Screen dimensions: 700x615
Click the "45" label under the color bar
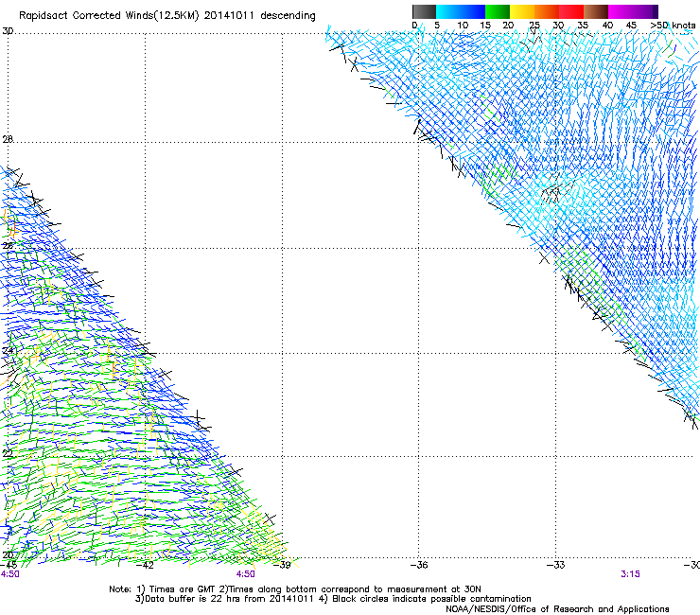pos(631,26)
